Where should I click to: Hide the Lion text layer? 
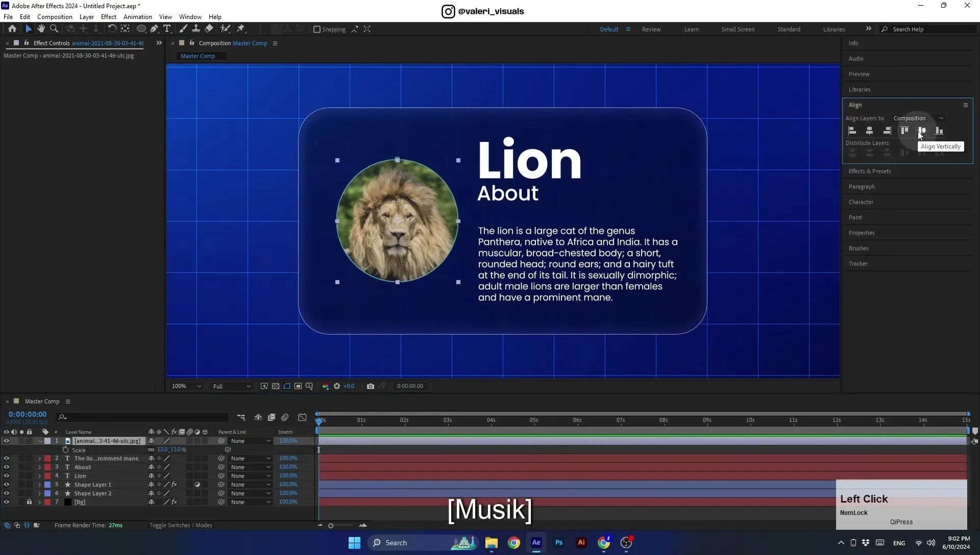6,475
